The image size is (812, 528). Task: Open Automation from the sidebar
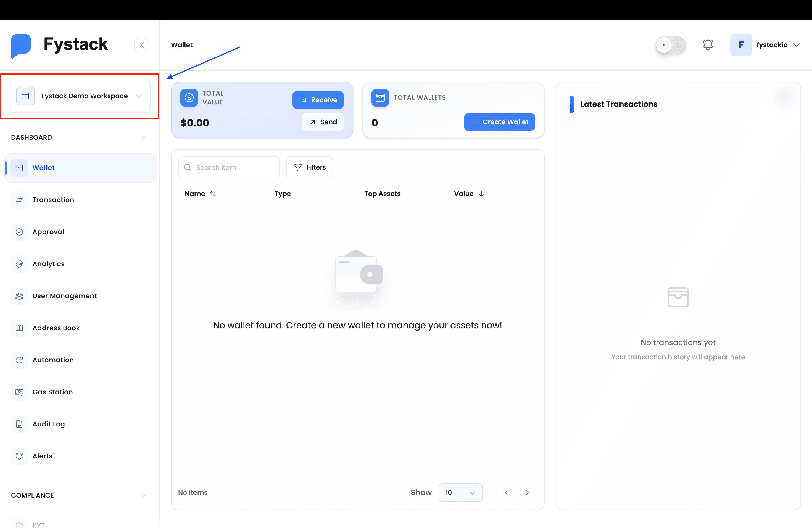tap(53, 360)
